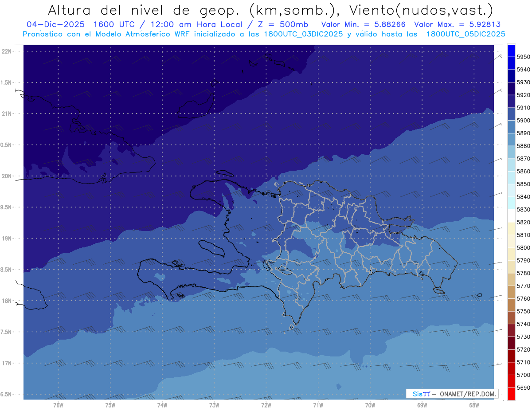Click the 5950 legend value

(x=524, y=57)
